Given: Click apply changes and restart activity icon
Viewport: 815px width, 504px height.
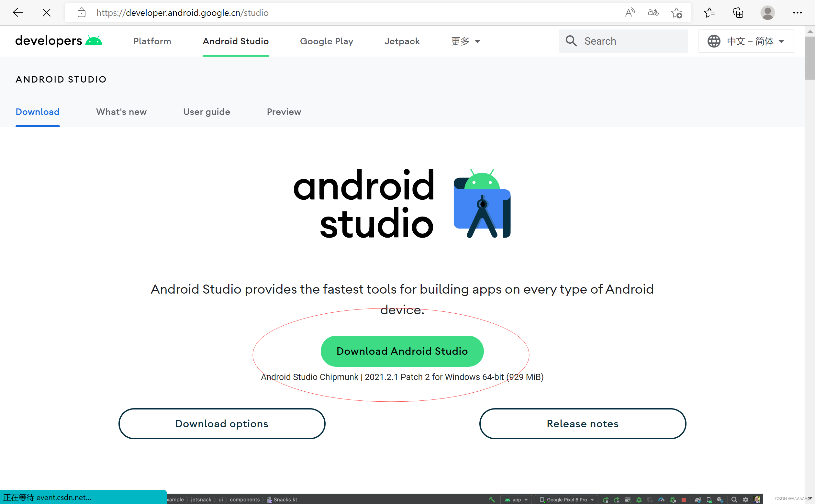Looking at the screenshot, I should coord(617,499).
